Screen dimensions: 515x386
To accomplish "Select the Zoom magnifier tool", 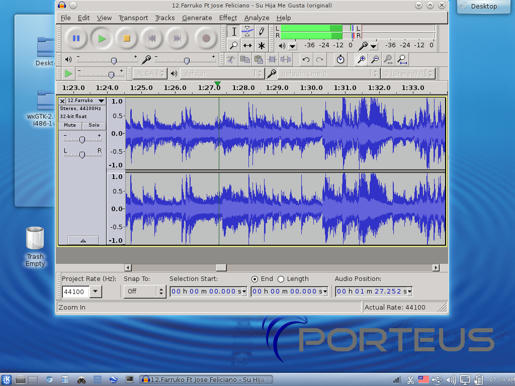I will [x=234, y=45].
